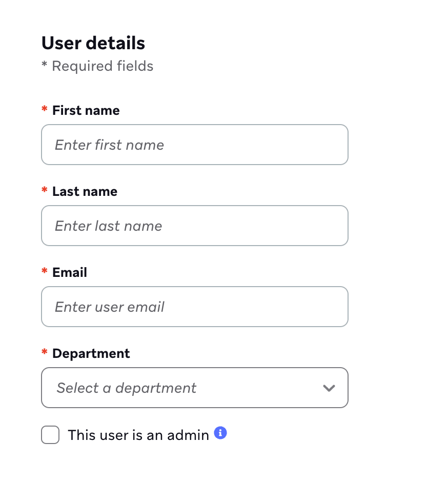This screenshot has width=448, height=483.
Task: Focus the Last name input field
Action: 194,226
